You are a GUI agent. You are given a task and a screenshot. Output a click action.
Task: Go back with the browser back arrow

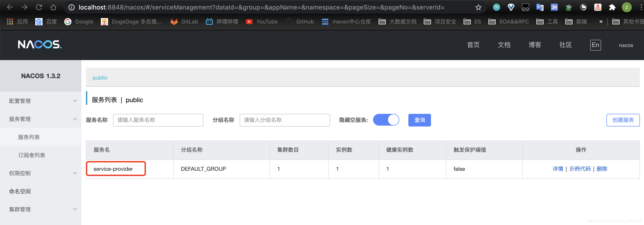(x=10, y=7)
